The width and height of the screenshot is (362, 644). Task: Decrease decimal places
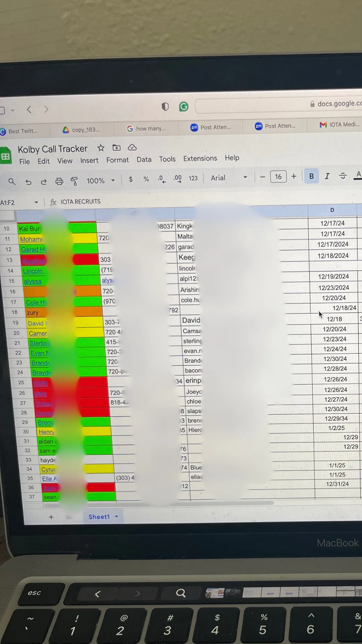(x=162, y=179)
